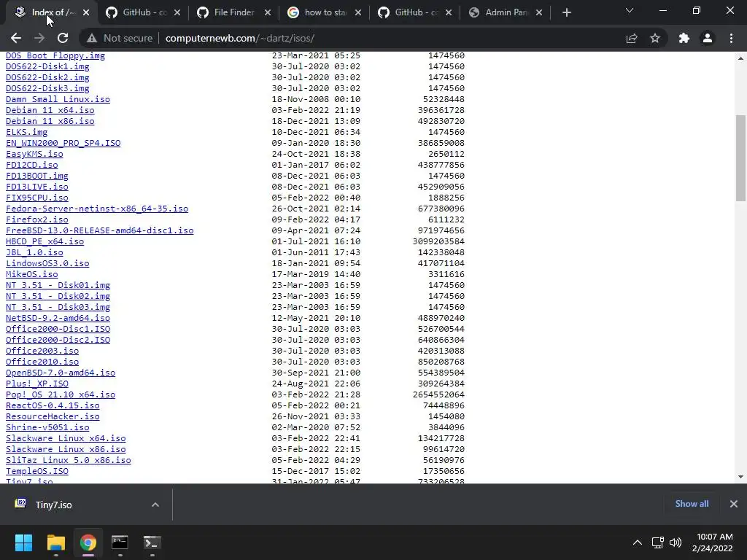This screenshot has width=747, height=560.
Task: Open the Extensions puzzle icon
Action: (x=684, y=38)
